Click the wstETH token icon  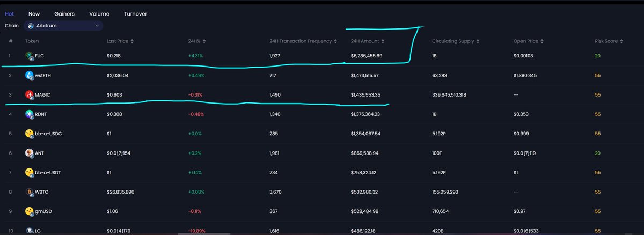pos(30,76)
